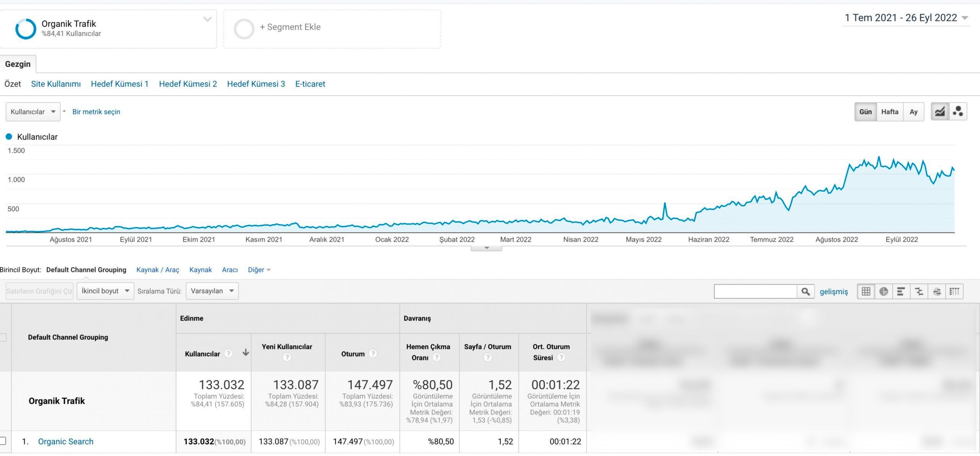Click help icon beside Hemen Çıkma Oranı
The image size is (980, 456).
(x=436, y=357)
